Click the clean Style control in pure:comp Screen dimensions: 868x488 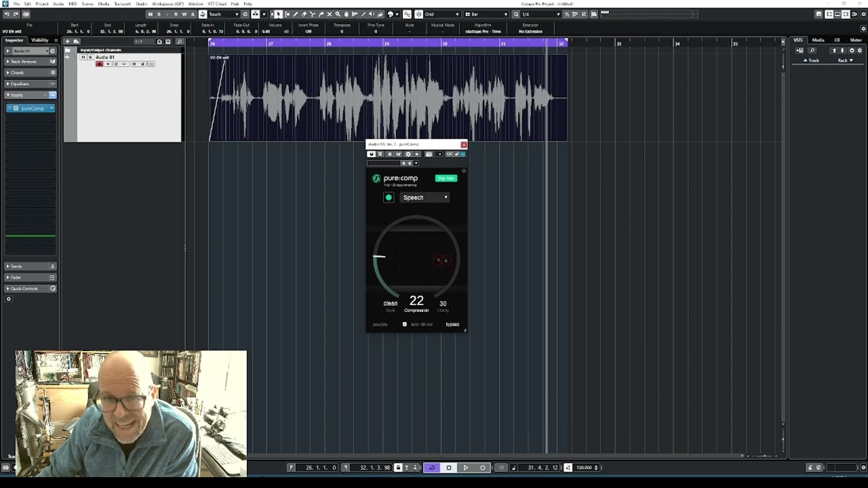pyautogui.click(x=390, y=304)
